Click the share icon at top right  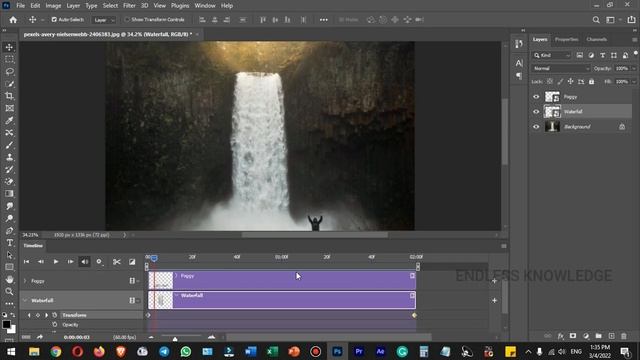(x=631, y=20)
